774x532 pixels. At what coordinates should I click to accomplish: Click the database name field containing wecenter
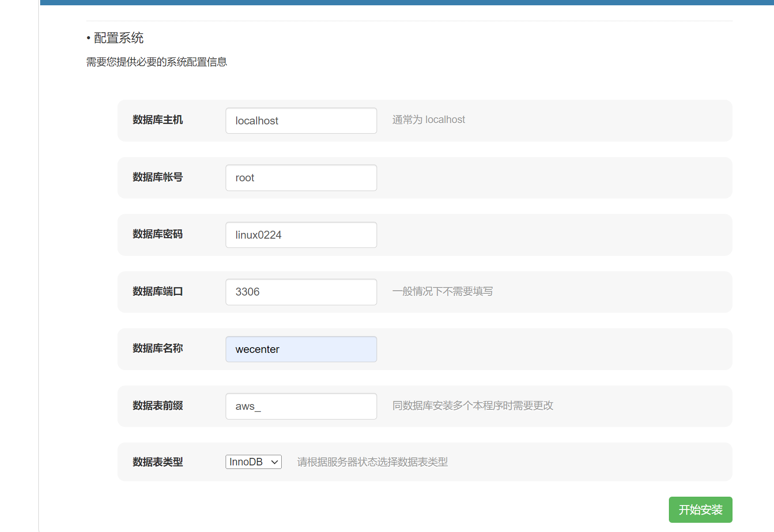coord(301,349)
